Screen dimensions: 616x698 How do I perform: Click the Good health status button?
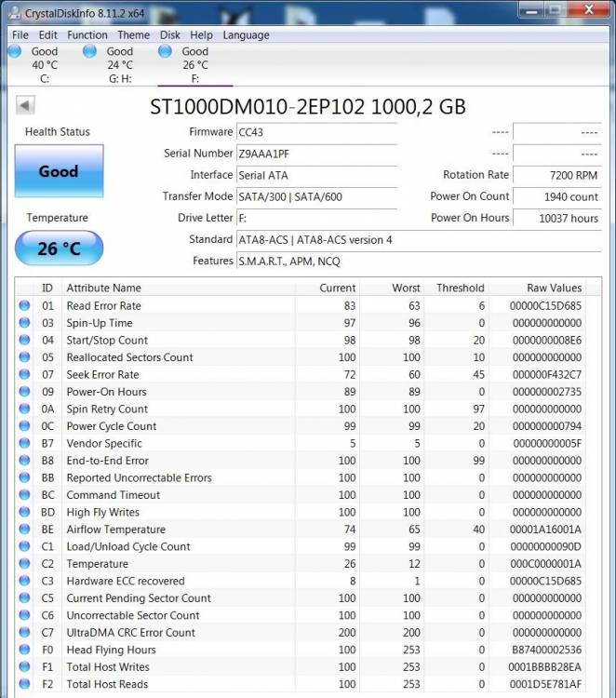60,171
